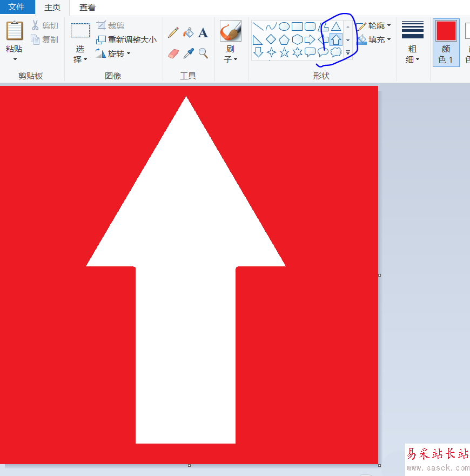Choose the Left arrow shape

point(323,39)
